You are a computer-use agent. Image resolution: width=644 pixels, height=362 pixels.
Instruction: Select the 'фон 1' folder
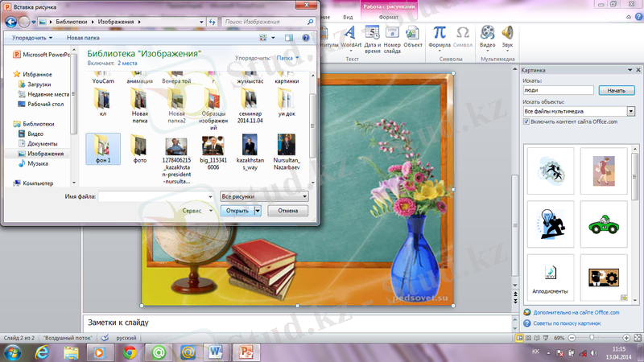point(102,149)
